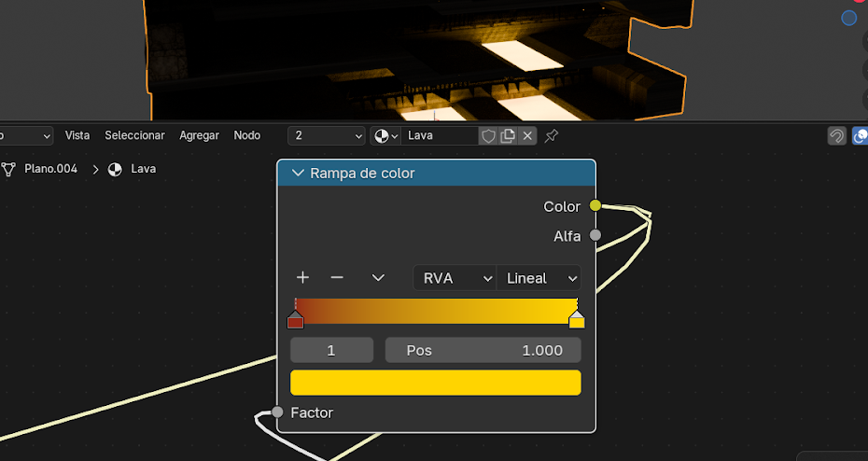
Task: Open the RVA color mode dropdown
Action: [x=455, y=278]
